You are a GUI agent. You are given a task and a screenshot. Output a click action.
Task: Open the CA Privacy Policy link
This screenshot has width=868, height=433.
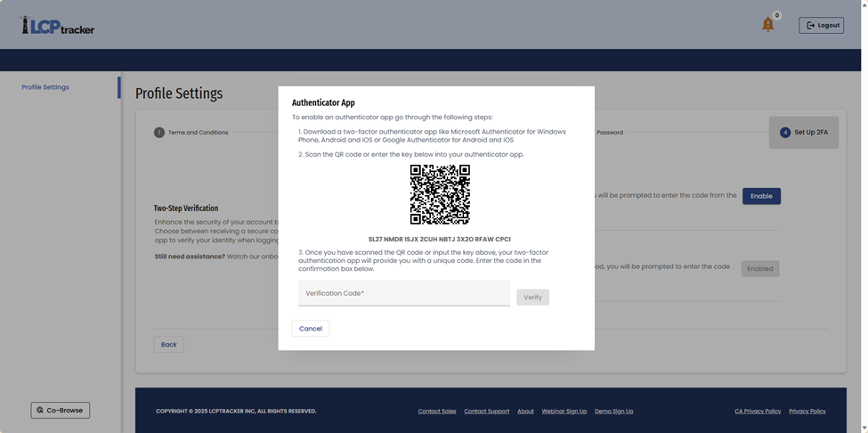pyautogui.click(x=758, y=412)
